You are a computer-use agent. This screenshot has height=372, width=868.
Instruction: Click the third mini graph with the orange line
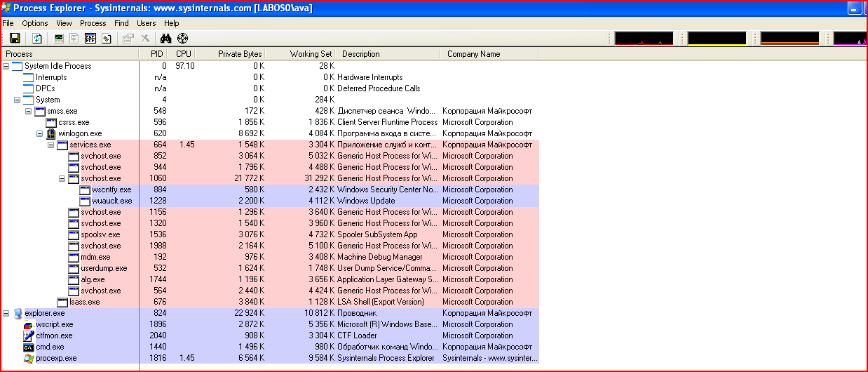point(789,39)
